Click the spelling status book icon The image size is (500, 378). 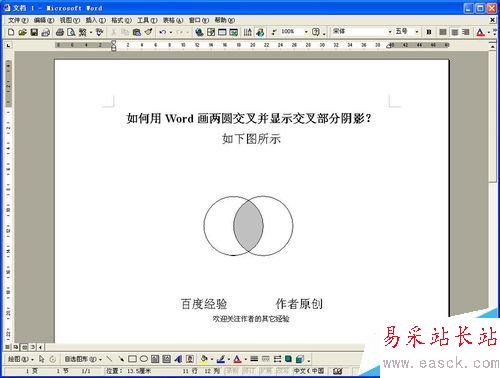click(x=338, y=371)
